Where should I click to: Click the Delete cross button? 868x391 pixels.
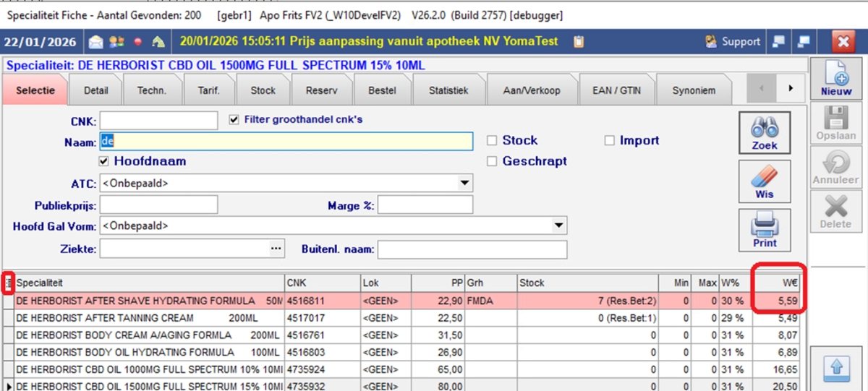pyautogui.click(x=836, y=212)
